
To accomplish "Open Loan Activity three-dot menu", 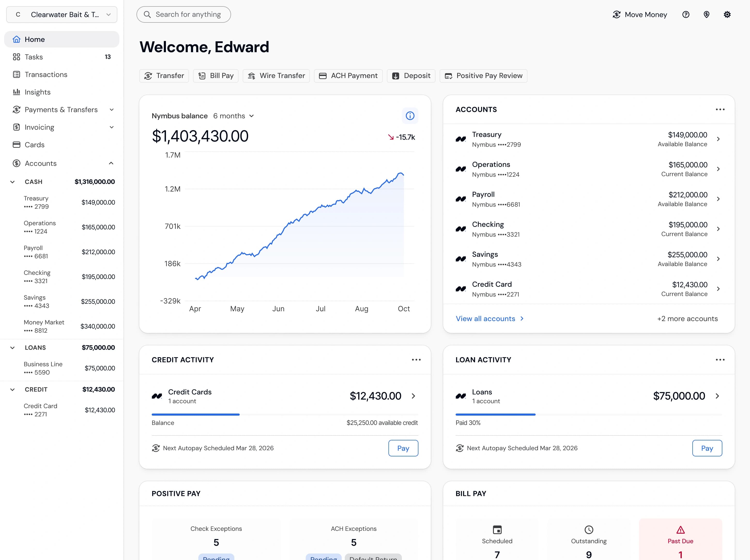I will (720, 360).
